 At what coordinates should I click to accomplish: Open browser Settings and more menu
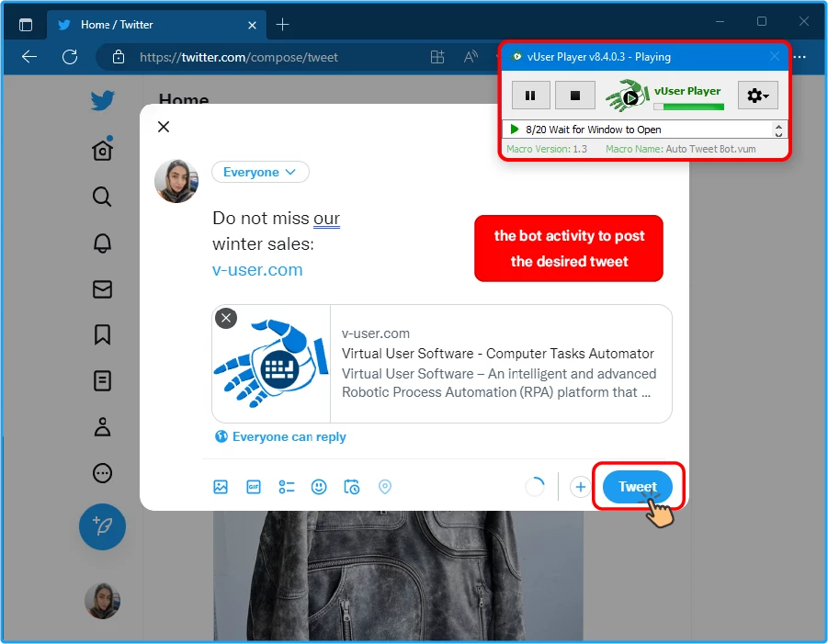(800, 56)
